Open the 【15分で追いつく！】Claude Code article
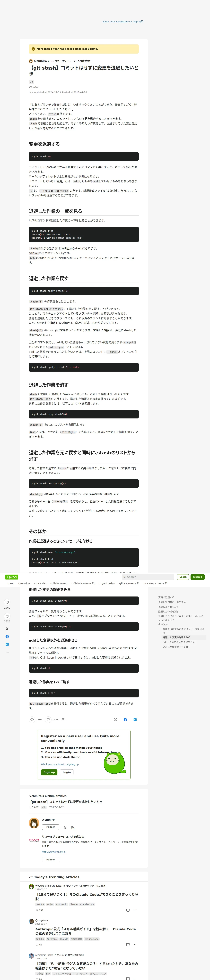This screenshot has height=980, width=210. [87, 896]
